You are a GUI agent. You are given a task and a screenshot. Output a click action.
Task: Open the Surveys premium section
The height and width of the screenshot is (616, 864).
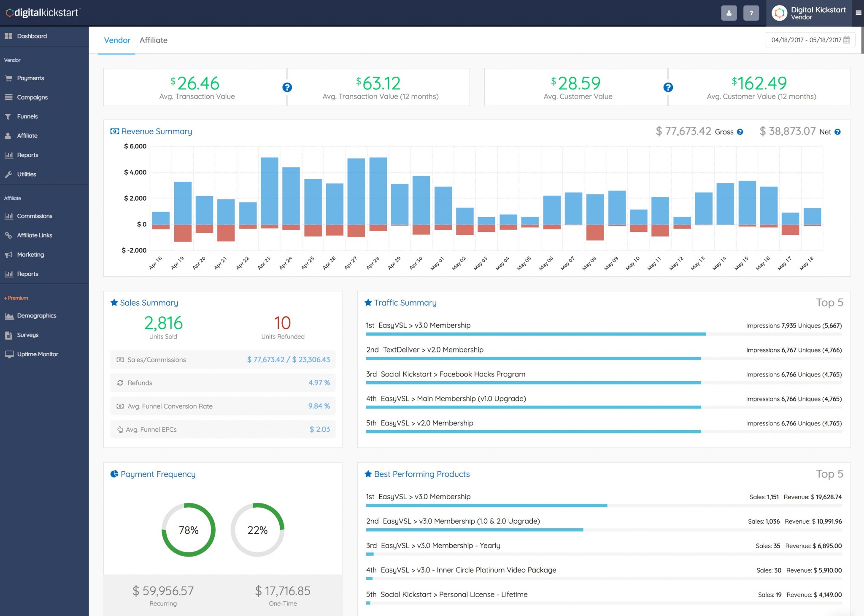28,334
